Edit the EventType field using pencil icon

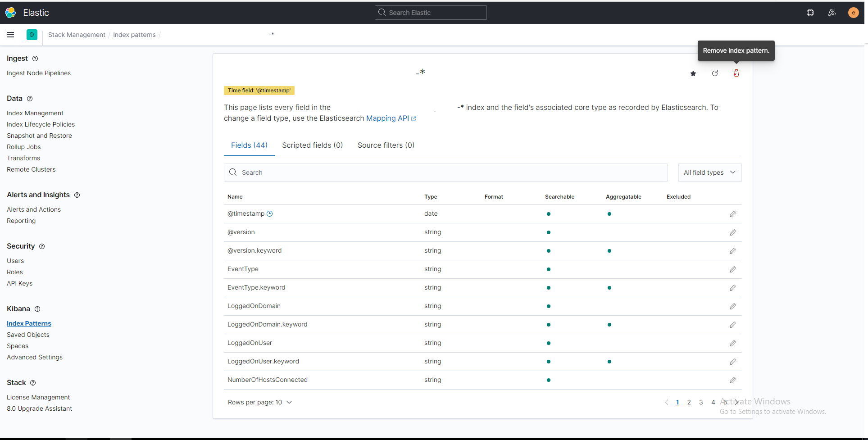[x=733, y=269]
